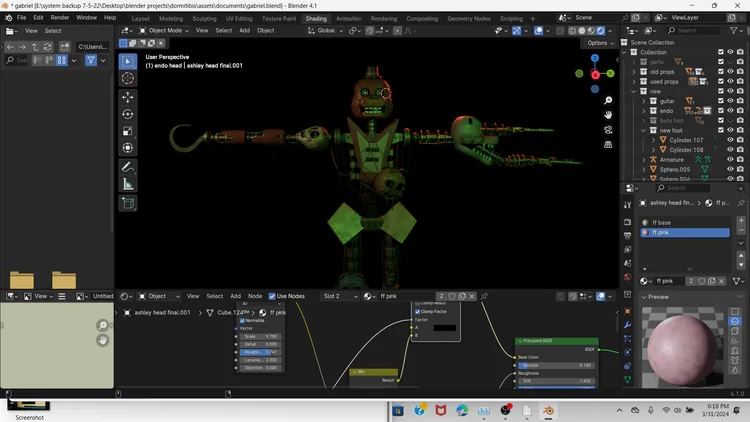Click the outliner search field
This screenshot has width=750, height=422.
pyautogui.click(x=693, y=31)
